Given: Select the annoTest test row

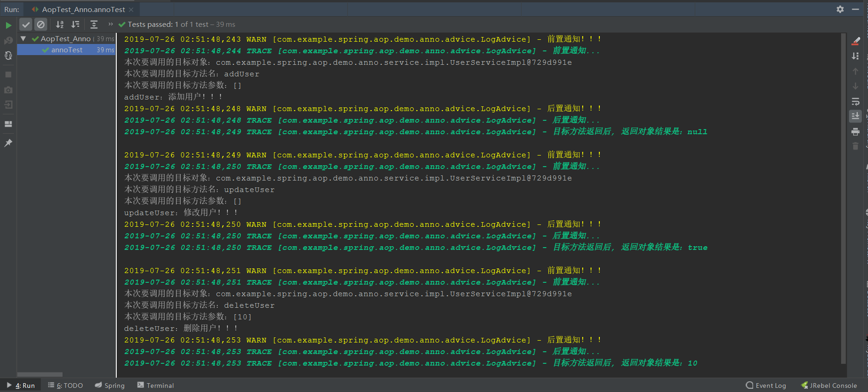Looking at the screenshot, I should coord(66,50).
